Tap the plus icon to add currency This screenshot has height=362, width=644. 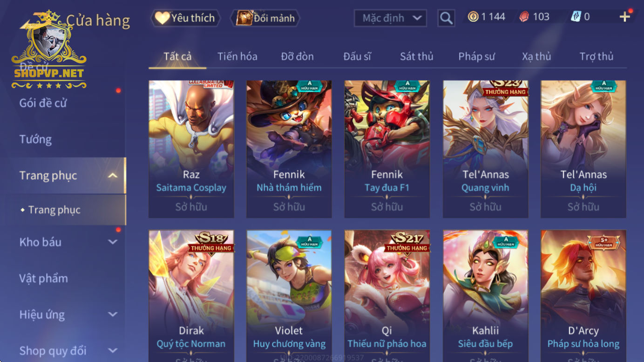click(625, 17)
